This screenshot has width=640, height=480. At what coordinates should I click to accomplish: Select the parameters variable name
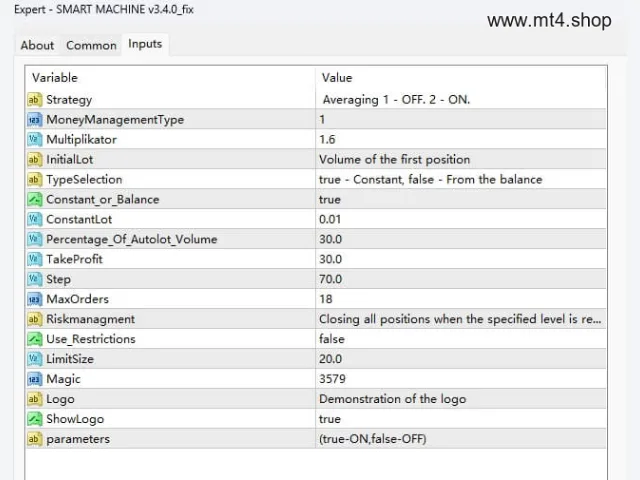coord(78,440)
